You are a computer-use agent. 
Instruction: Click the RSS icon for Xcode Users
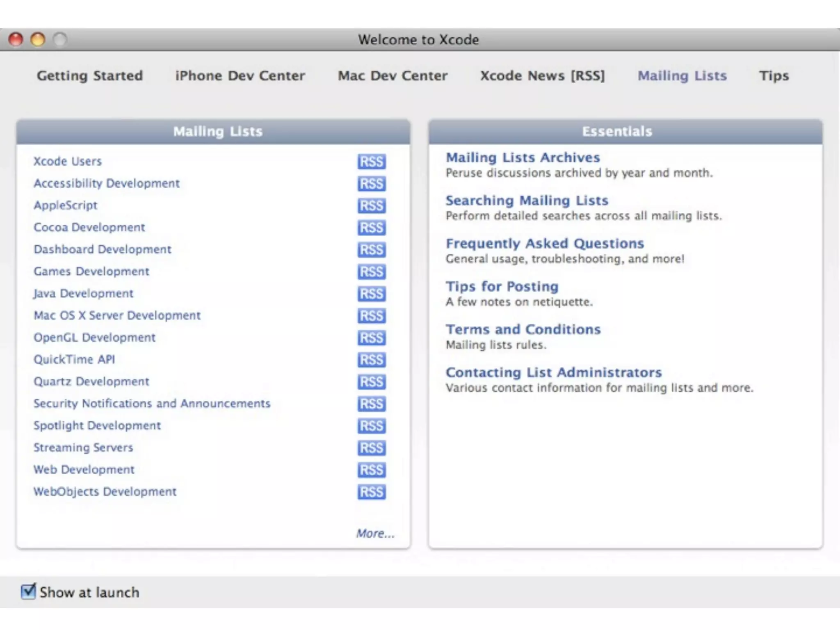(x=371, y=162)
